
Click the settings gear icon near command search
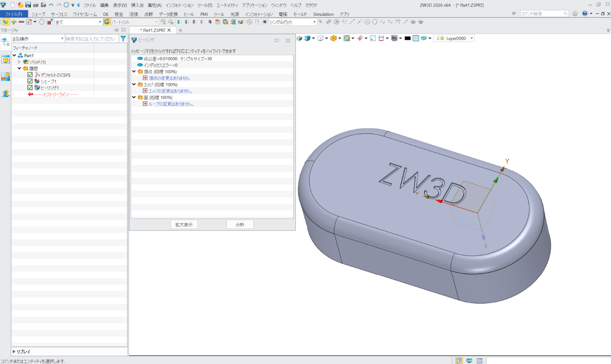[x=575, y=14]
